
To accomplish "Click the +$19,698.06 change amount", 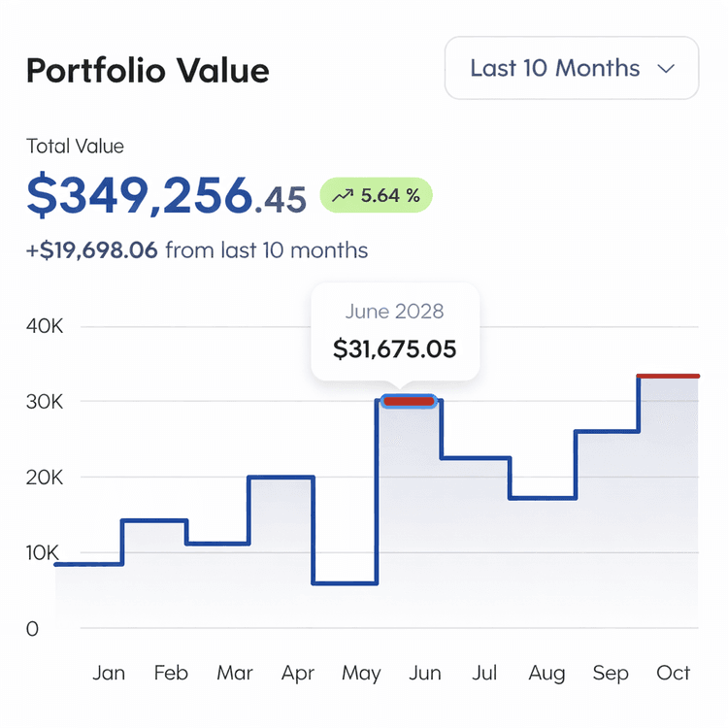I will 92,250.
